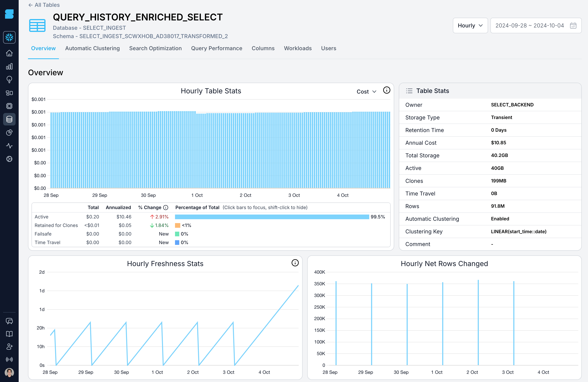Open the Hourly frequency dropdown

pyautogui.click(x=470, y=26)
